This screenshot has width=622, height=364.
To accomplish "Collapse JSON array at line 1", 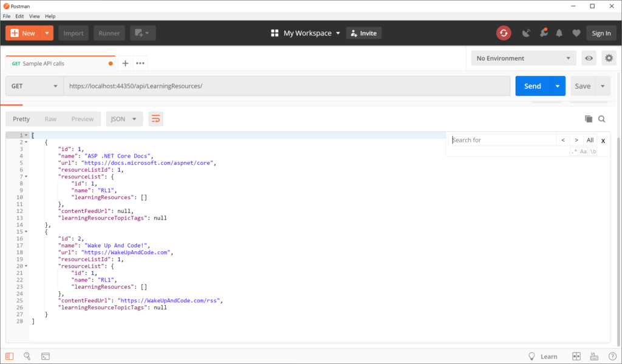I will (x=26, y=135).
